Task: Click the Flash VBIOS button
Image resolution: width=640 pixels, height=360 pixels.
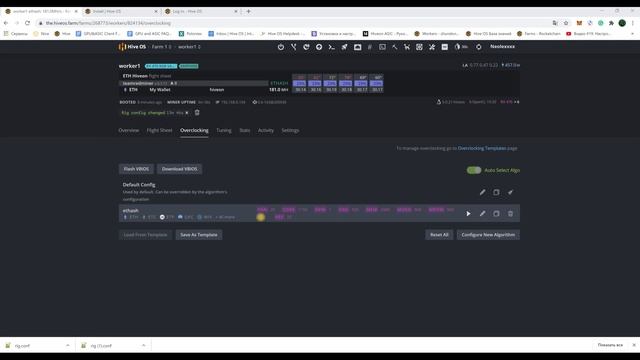Action: (136, 169)
